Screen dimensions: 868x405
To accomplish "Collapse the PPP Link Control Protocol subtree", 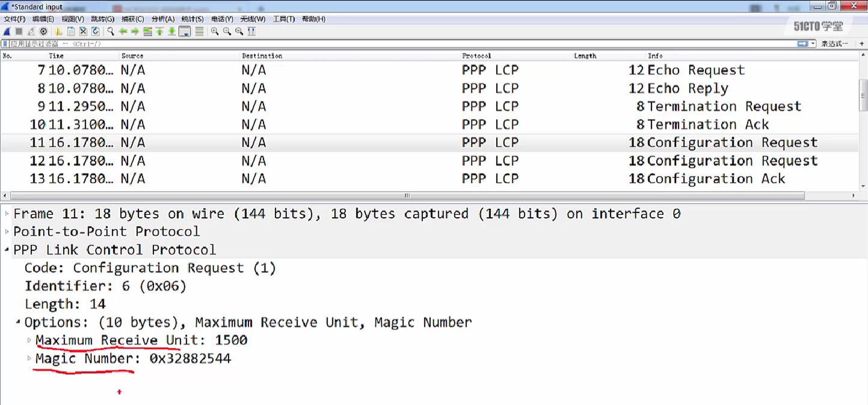I will [x=6, y=250].
